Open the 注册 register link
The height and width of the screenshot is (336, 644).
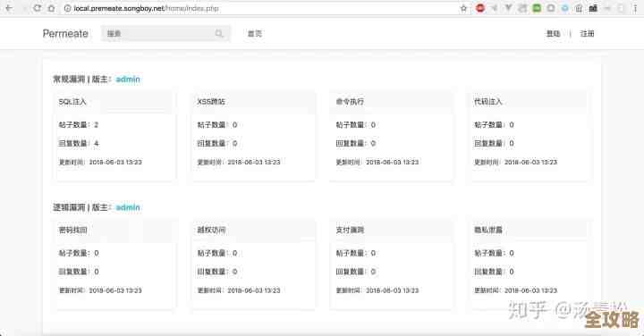(x=587, y=34)
